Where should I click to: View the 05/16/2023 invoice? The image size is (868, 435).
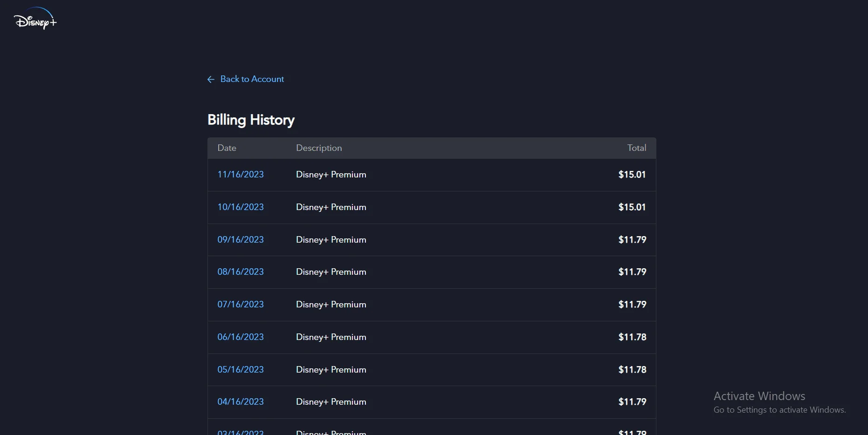tap(241, 370)
